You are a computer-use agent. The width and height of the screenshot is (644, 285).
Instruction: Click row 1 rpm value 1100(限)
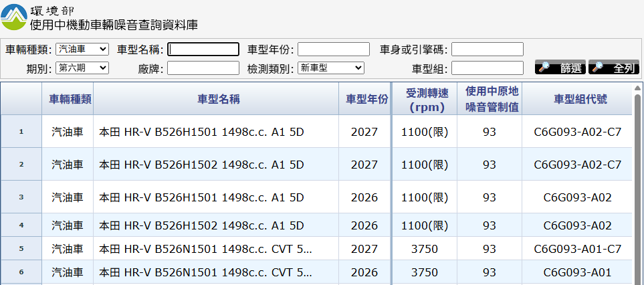(x=425, y=132)
